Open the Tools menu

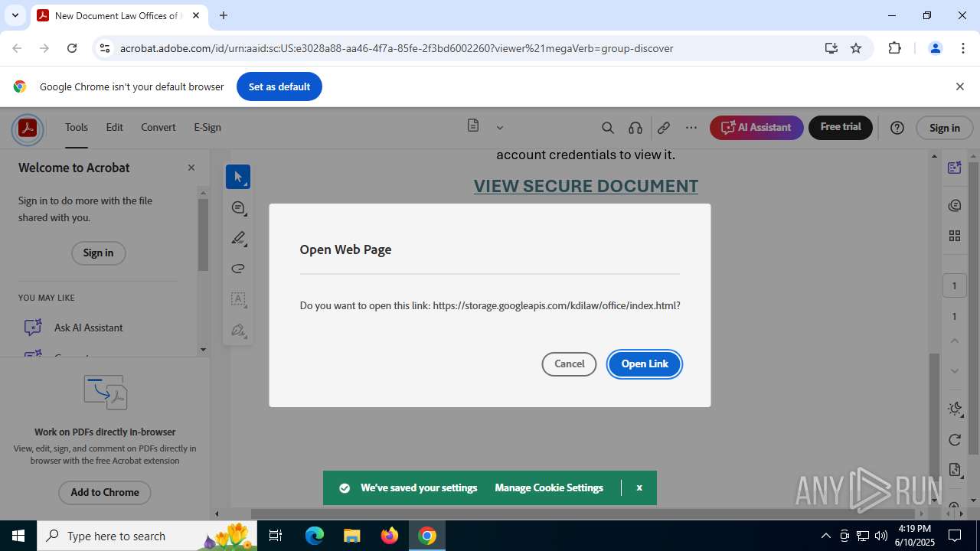pyautogui.click(x=77, y=128)
